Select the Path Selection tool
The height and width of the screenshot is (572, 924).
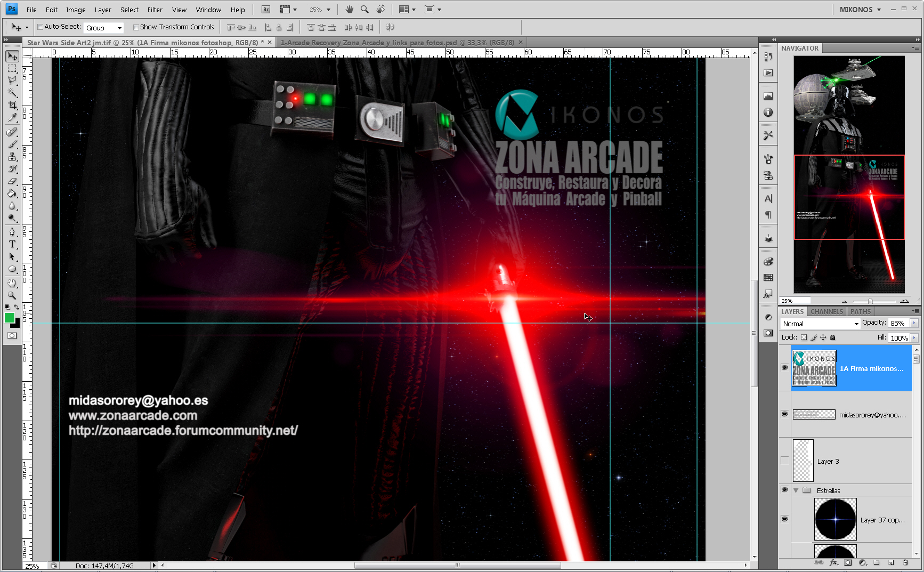point(12,256)
